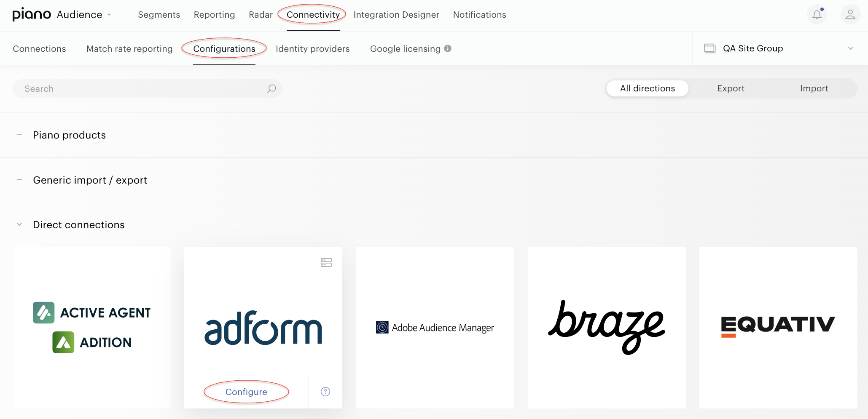The height and width of the screenshot is (419, 868).
Task: Click the Piano logo
Action: coord(32,14)
